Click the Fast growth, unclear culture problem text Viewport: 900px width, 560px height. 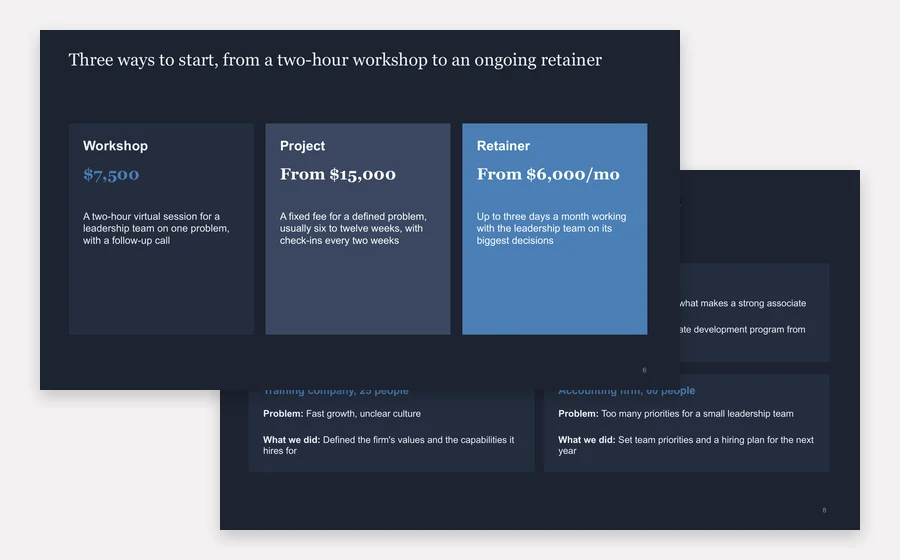click(x=363, y=414)
